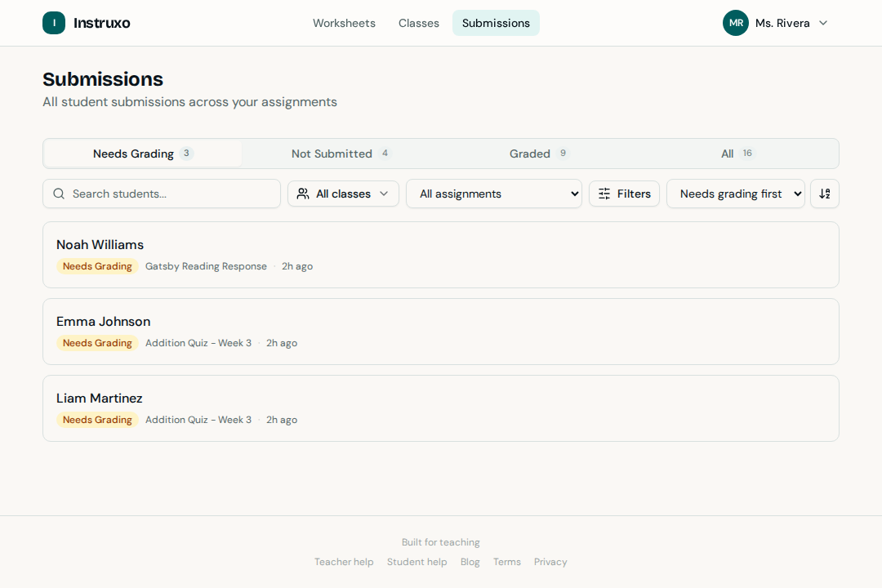Navigate to the Classes menu item

click(418, 23)
